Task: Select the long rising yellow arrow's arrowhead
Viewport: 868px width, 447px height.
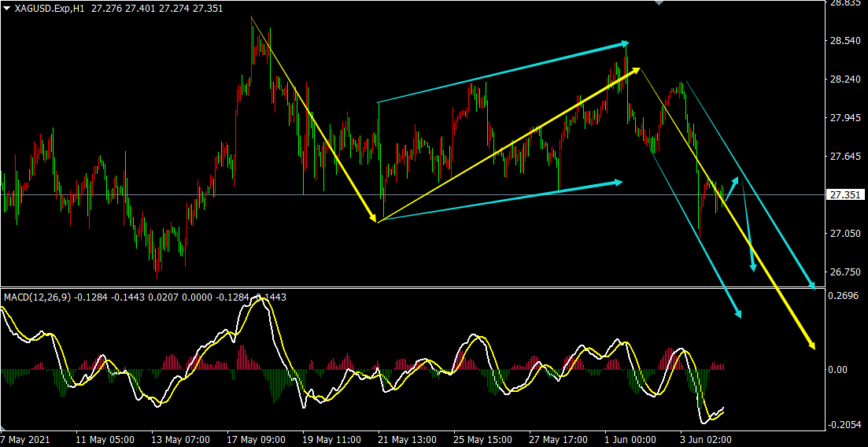Action: point(634,71)
